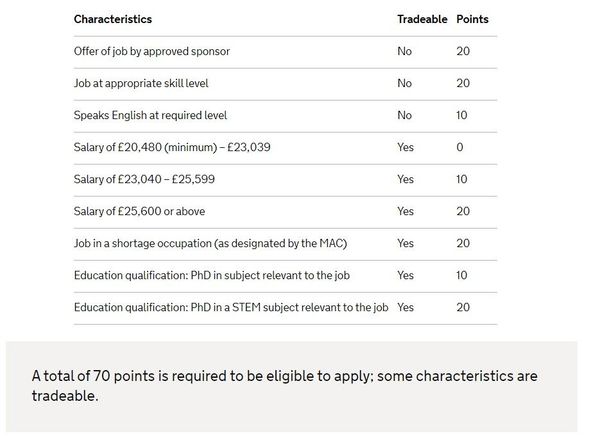Click 'Speaks English at required level' row
The height and width of the screenshot is (445, 600).
point(285,116)
